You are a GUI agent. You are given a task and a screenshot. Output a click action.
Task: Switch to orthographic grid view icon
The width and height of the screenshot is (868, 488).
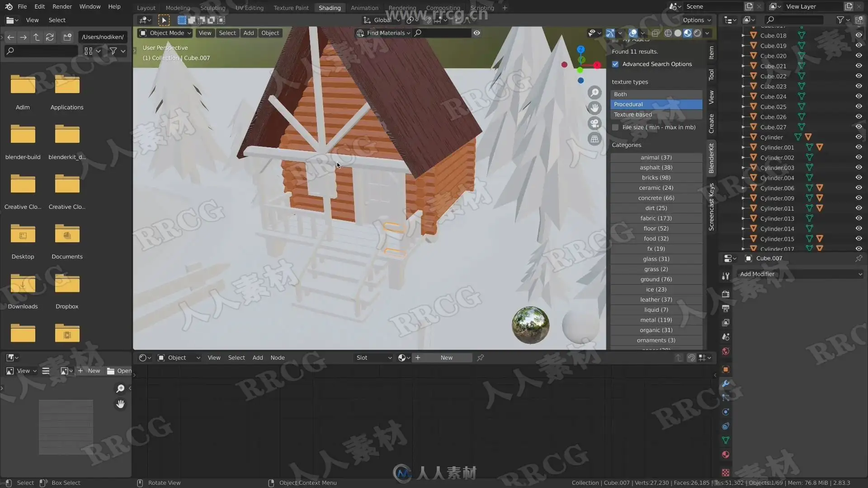(x=594, y=139)
